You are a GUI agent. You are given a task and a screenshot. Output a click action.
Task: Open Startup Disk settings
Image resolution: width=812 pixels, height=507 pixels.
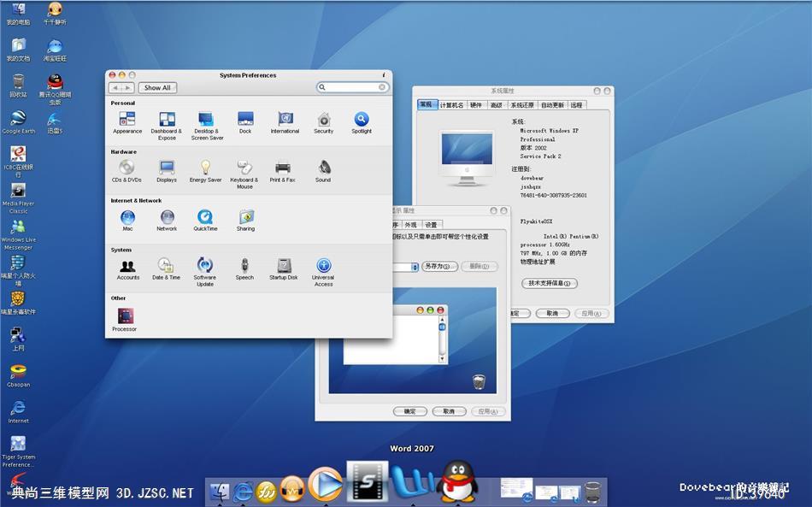pos(284,269)
